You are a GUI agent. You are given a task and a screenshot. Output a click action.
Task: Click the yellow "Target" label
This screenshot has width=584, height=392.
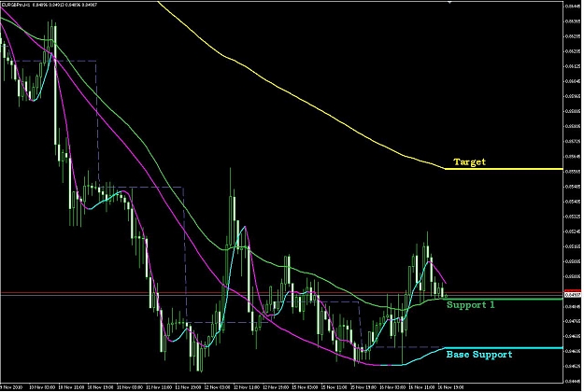click(469, 162)
